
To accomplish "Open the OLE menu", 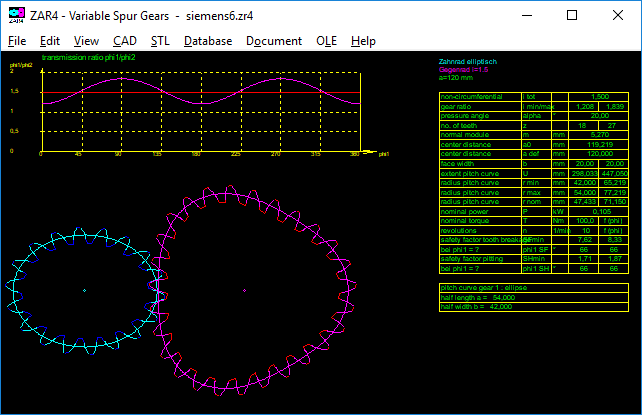I will [326, 41].
